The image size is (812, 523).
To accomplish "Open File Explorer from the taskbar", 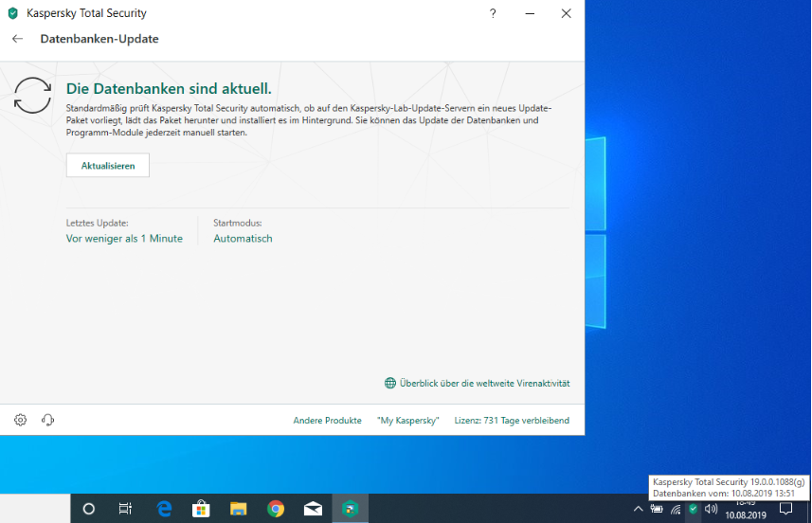I will [x=238, y=509].
